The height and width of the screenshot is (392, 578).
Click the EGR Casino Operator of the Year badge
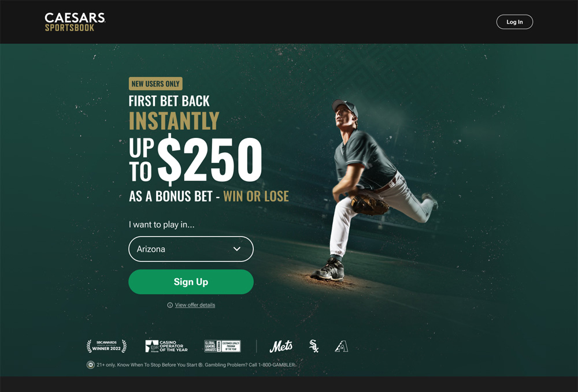(x=166, y=346)
